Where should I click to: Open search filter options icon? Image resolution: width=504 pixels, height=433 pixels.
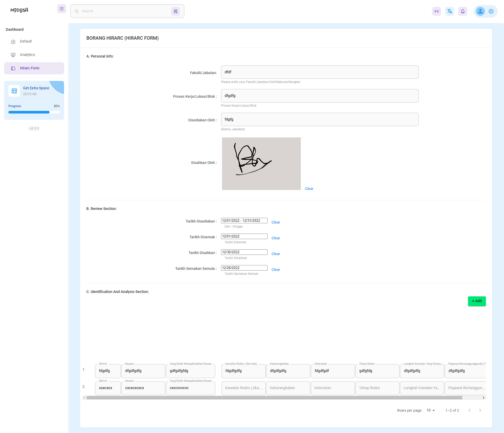[175, 11]
